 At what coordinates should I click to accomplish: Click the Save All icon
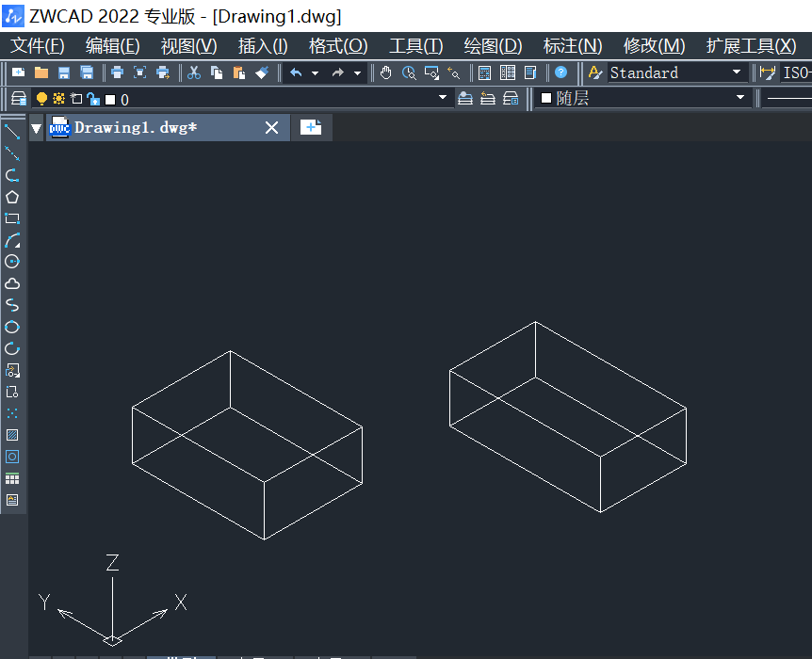(87, 72)
